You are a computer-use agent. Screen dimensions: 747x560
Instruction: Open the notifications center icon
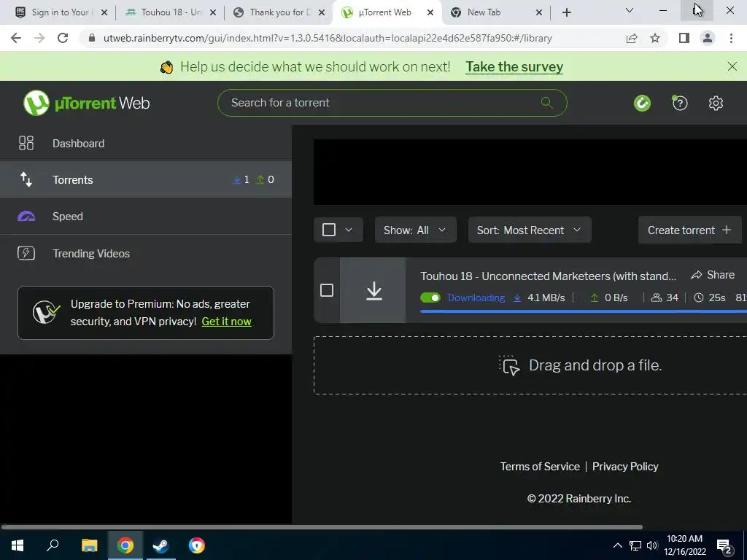(x=724, y=546)
